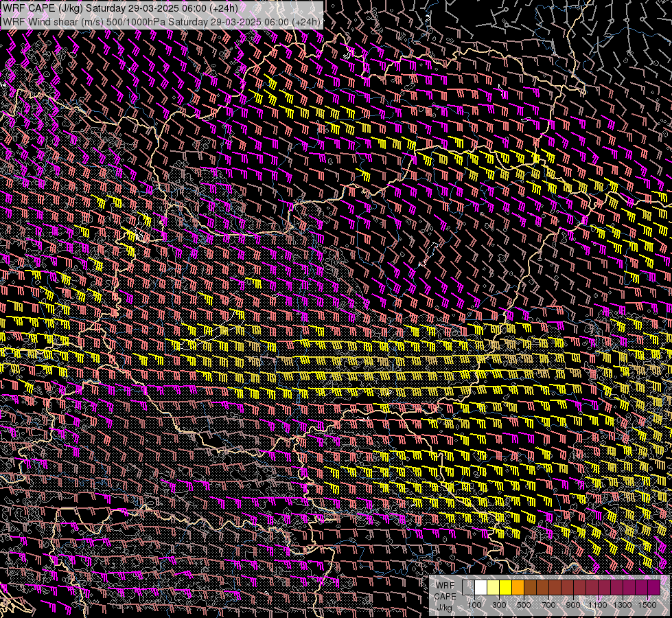The height and width of the screenshot is (618, 672).
Task: Click the bright yellow CAPE legend swatch
Action: click(506, 588)
